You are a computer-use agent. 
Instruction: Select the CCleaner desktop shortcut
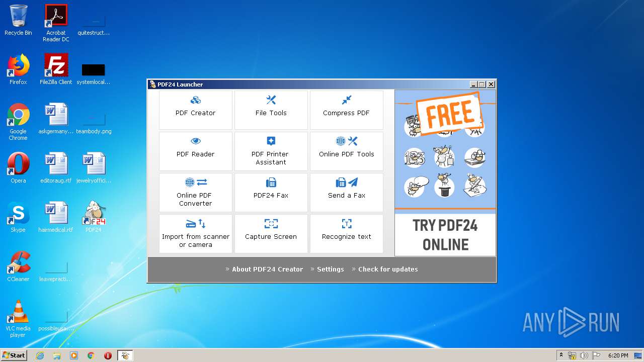coord(18,266)
